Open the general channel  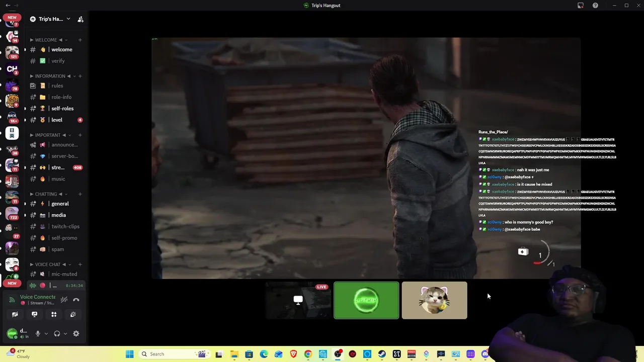click(x=56, y=204)
